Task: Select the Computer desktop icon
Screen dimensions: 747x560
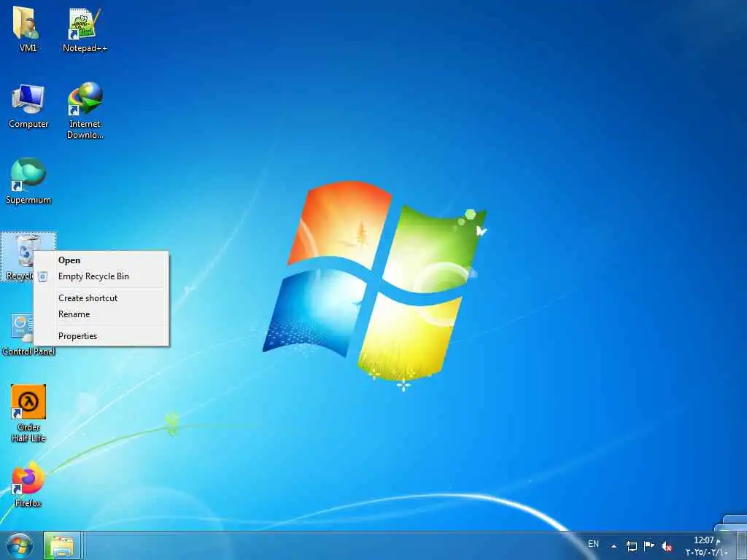Action: coord(28,106)
